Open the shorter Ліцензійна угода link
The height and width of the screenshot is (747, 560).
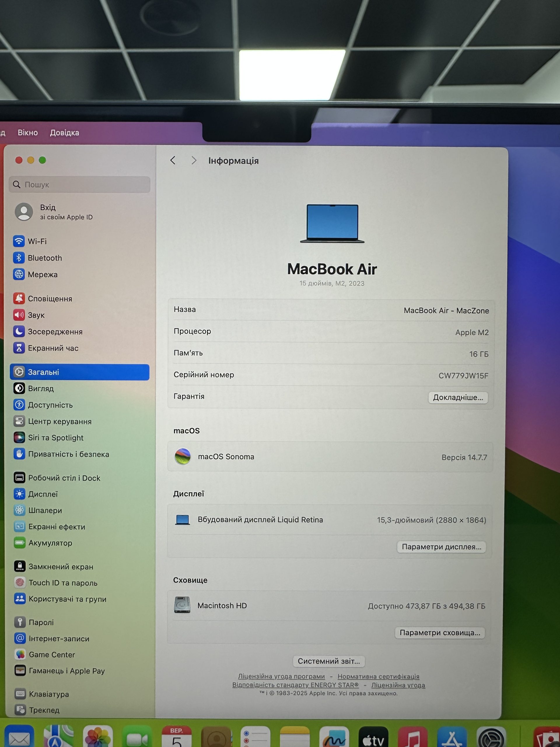pos(398,685)
